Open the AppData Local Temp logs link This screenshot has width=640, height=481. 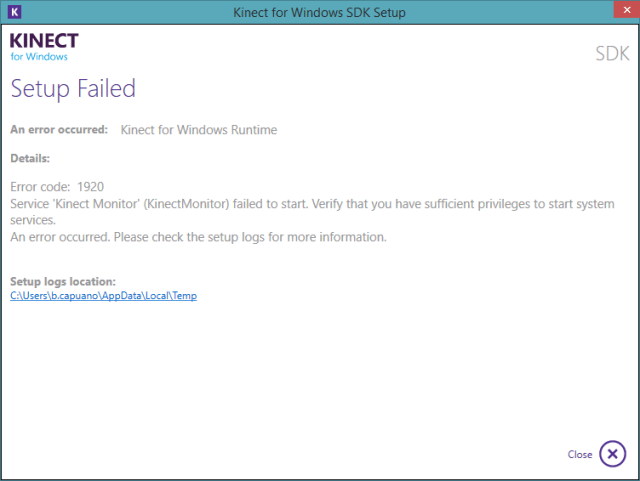pos(103,295)
